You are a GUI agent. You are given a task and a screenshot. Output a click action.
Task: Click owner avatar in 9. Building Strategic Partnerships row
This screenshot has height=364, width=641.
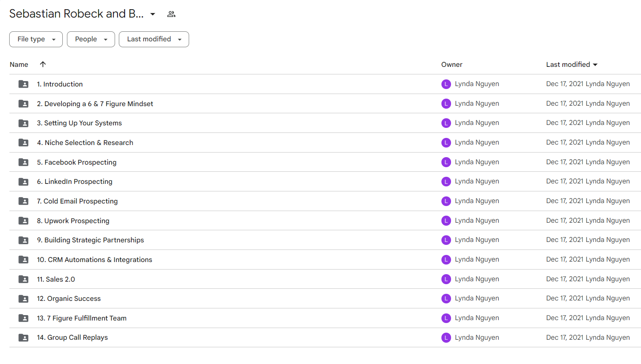[446, 240]
